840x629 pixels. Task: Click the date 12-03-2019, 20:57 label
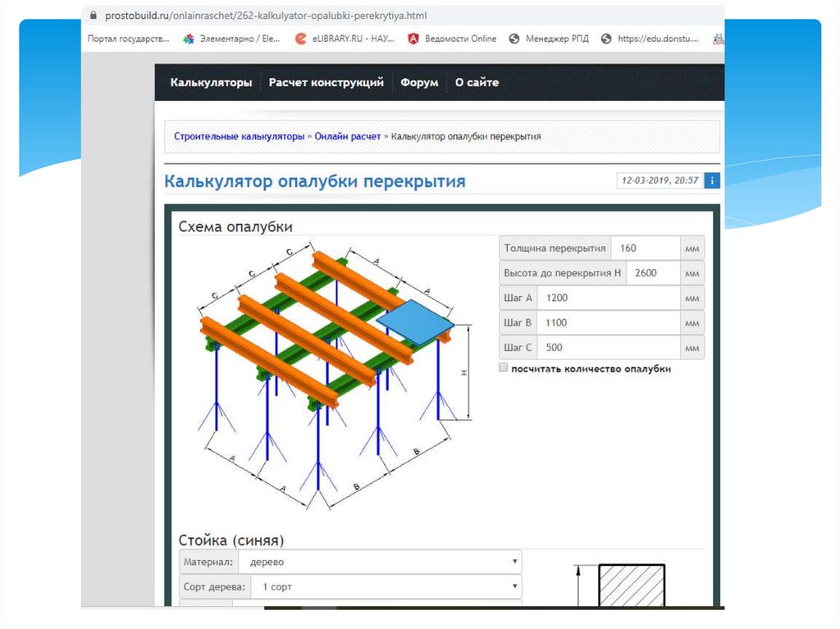tap(660, 180)
